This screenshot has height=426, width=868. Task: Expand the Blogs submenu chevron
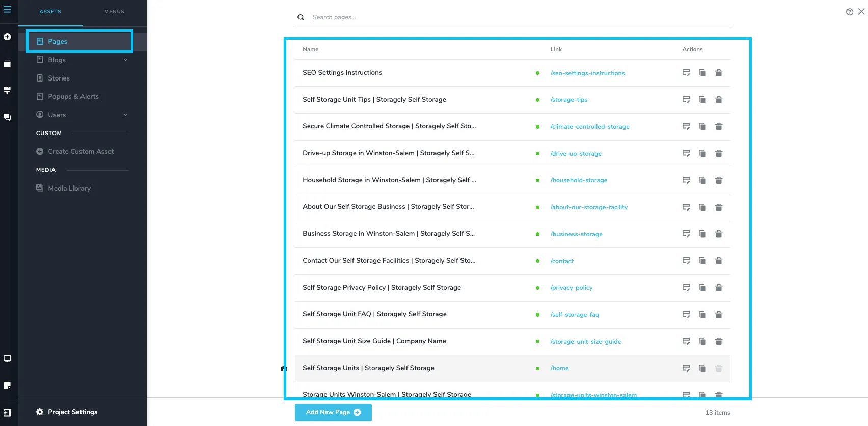[125, 60]
